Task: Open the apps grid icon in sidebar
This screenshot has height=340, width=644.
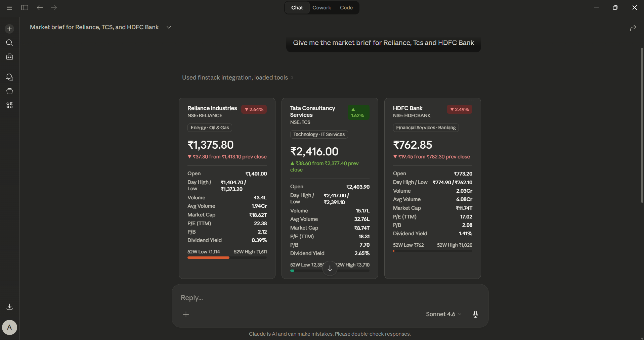Action: tap(9, 105)
